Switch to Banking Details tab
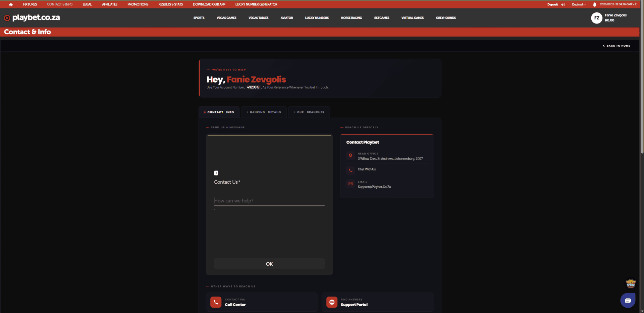Viewport: 644px width, 313px height. click(264, 112)
